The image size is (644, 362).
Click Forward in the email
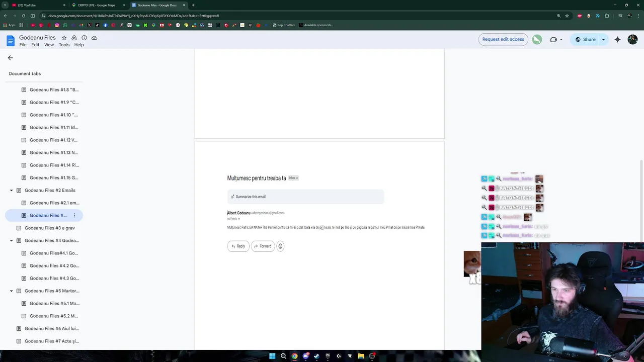263,246
